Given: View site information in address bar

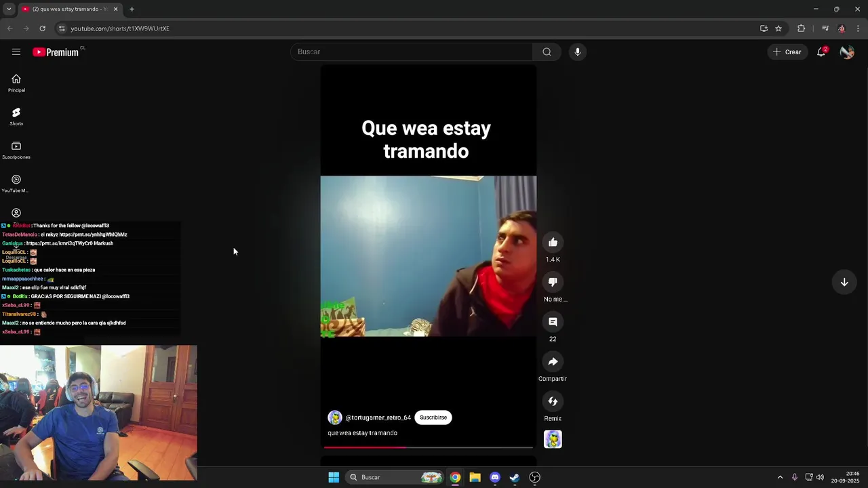Looking at the screenshot, I should (x=62, y=28).
